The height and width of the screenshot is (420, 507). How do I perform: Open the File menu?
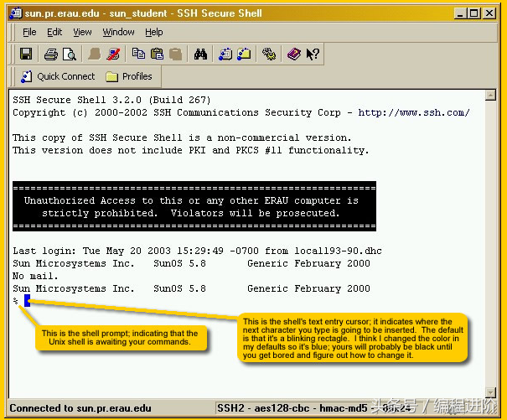(x=29, y=32)
